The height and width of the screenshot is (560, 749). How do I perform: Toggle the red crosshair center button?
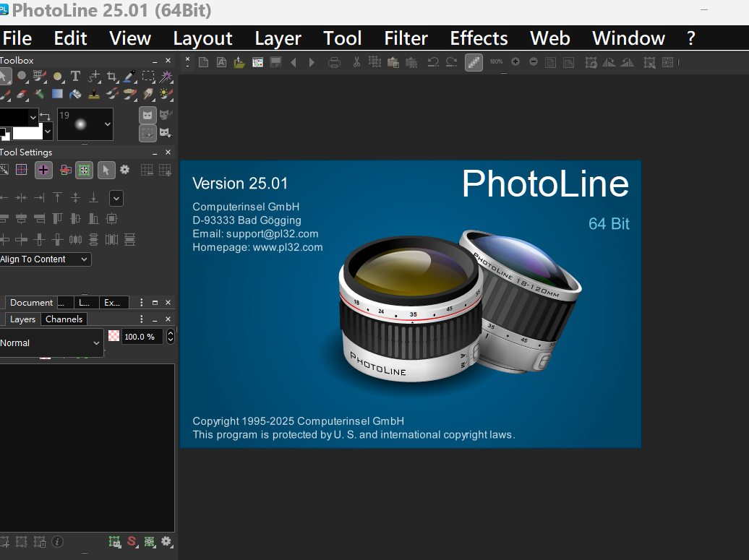pyautogui.click(x=22, y=170)
